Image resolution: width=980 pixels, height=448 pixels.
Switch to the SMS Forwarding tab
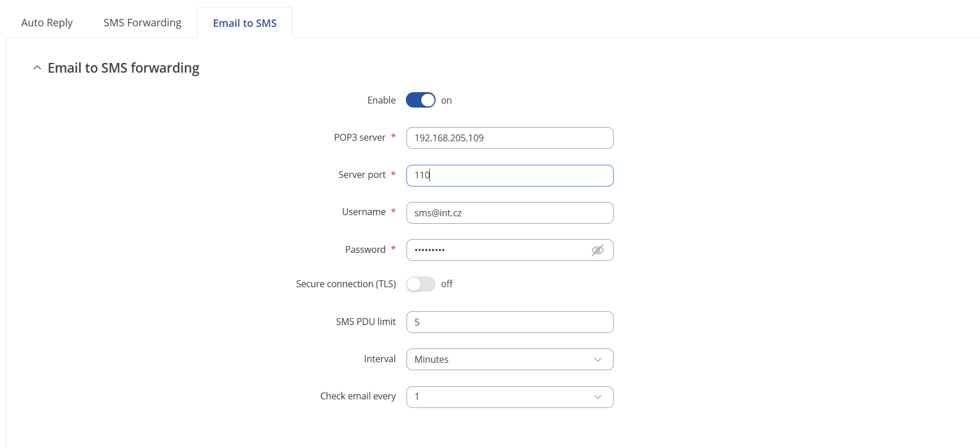(143, 23)
